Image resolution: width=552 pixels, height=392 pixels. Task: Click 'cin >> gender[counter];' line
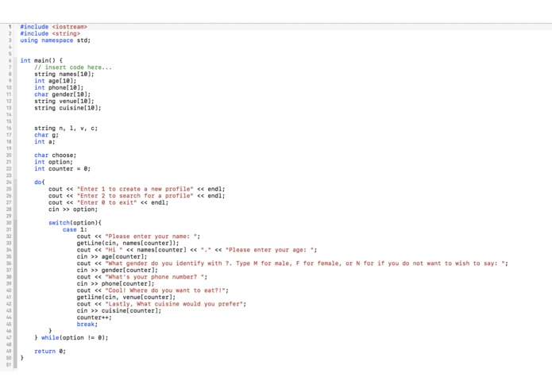pyautogui.click(x=118, y=270)
